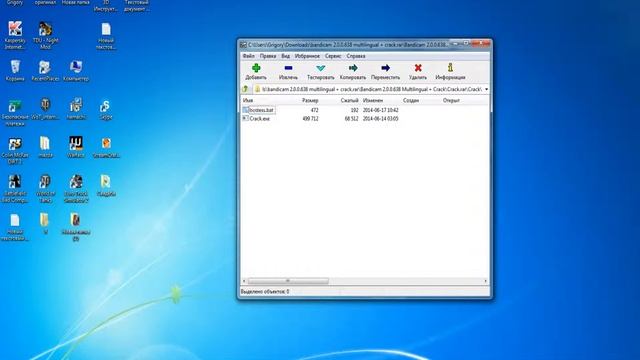Viewport: 640px width, 360px height.
Task: Click the horizontal scrollbar's left arrow
Action: (x=244, y=281)
